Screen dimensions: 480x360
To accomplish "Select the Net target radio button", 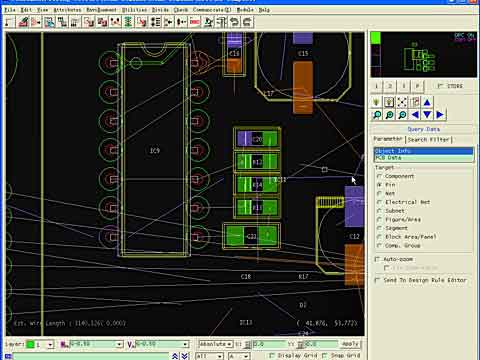I will click(x=379, y=193).
